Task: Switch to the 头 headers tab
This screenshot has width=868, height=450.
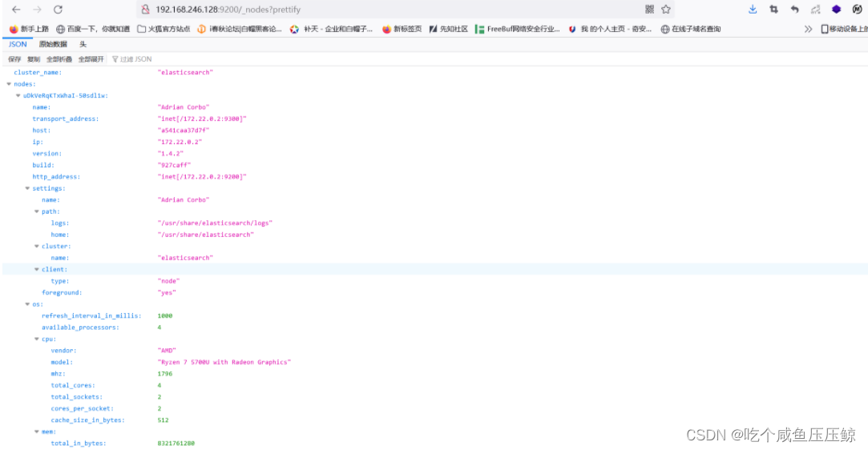Action: (x=83, y=44)
